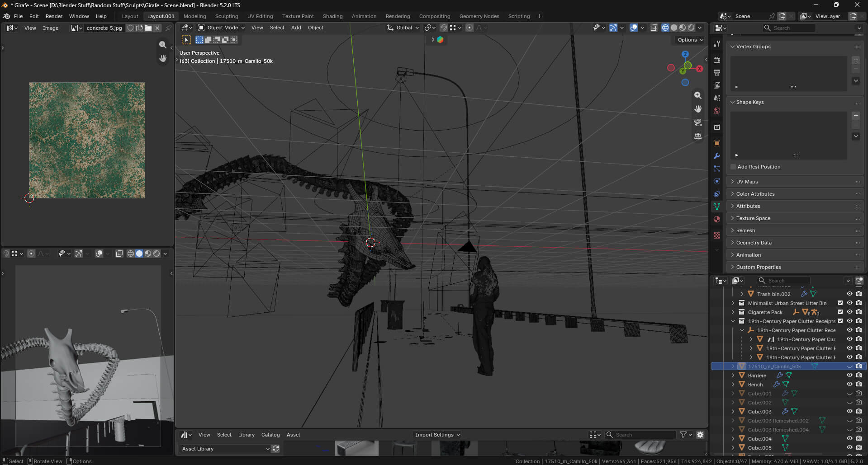Open the Render properties tab

(717, 60)
